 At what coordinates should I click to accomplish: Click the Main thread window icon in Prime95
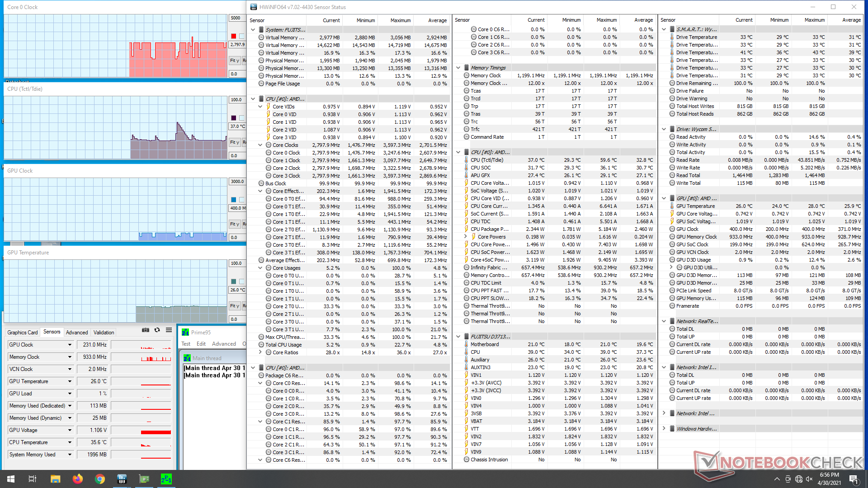[x=187, y=358]
